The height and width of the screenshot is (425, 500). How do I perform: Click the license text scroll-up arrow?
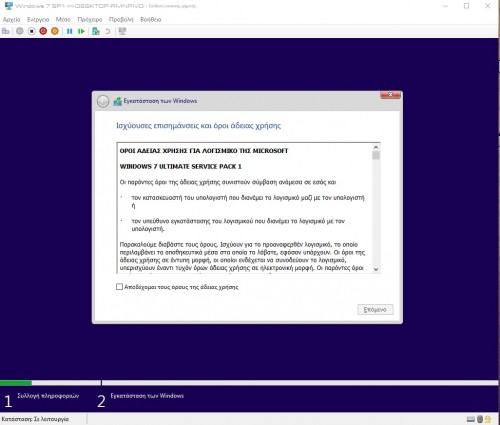tap(376, 147)
